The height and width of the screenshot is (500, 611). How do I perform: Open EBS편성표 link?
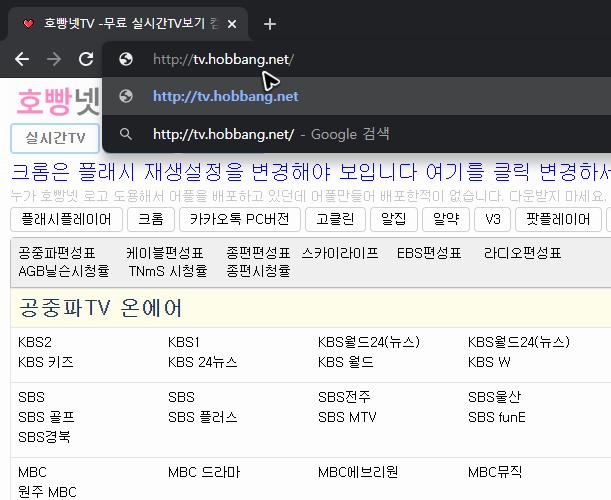[429, 253]
